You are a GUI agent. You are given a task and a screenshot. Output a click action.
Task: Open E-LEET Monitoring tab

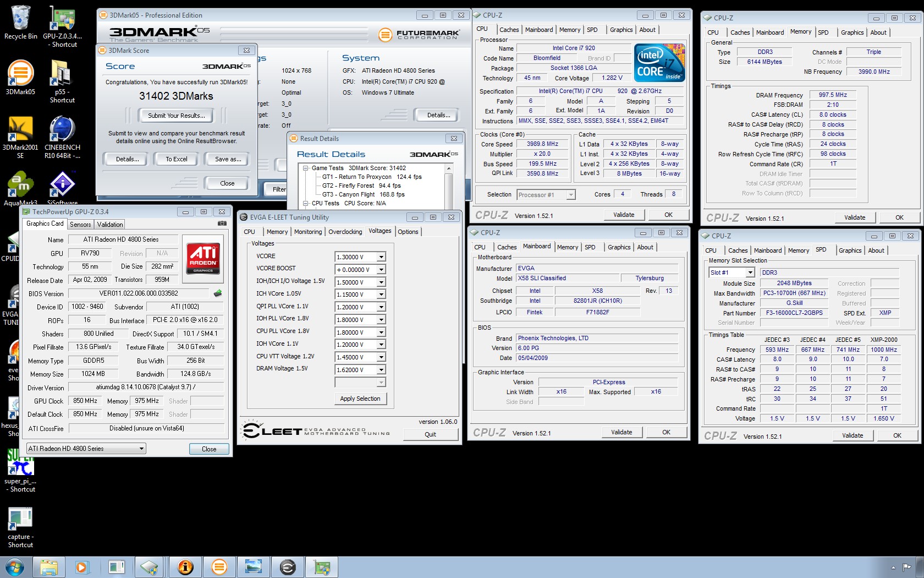coord(308,232)
